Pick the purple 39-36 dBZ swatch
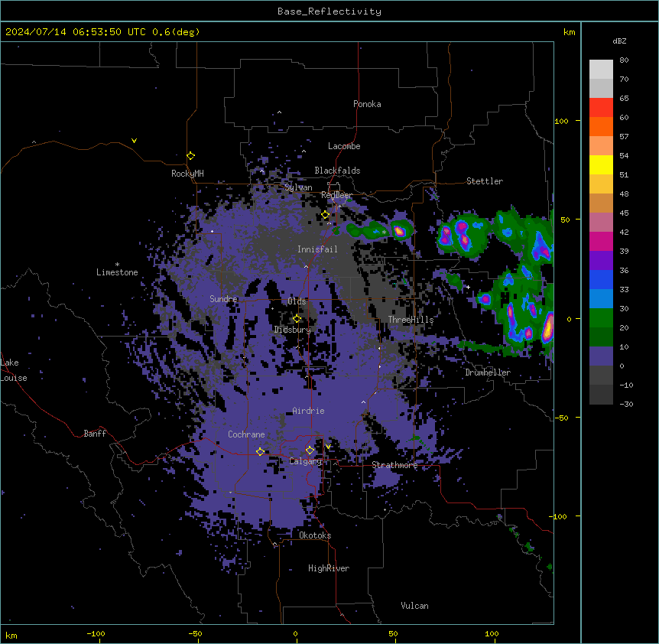659x644 pixels. pos(601,260)
